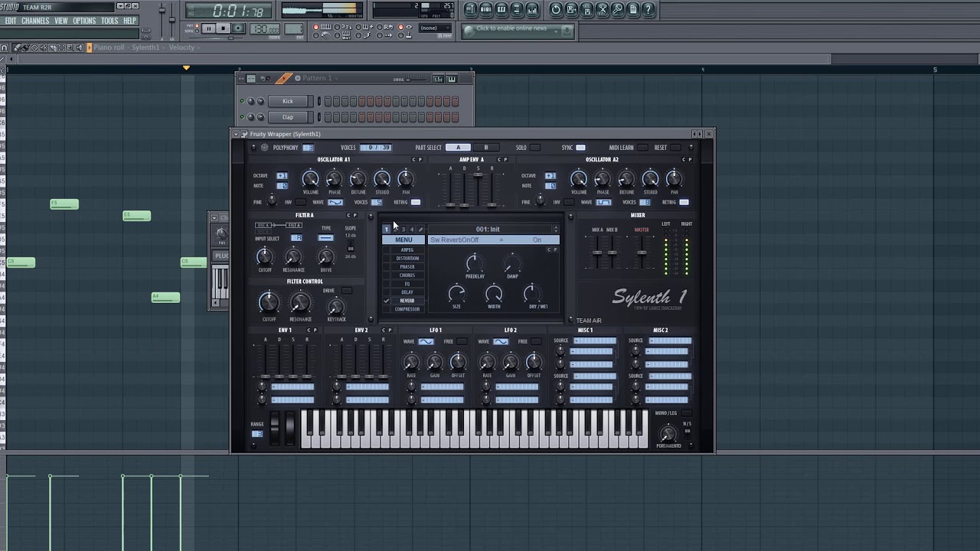Image resolution: width=980 pixels, height=551 pixels.
Task: Uncheck the Reverb effect checkbox
Action: pyautogui.click(x=387, y=301)
